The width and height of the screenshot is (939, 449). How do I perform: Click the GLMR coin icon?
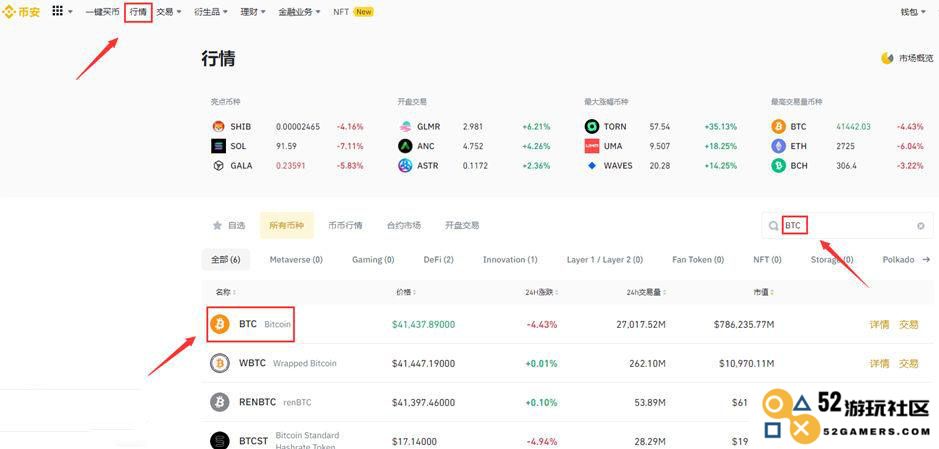click(x=405, y=127)
